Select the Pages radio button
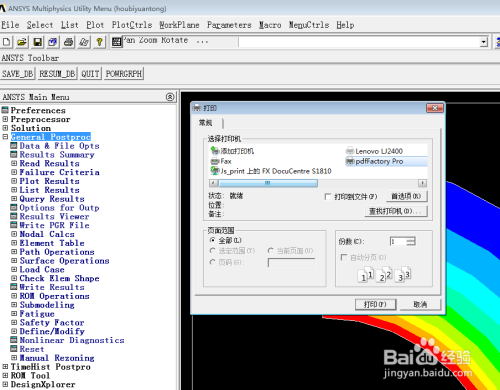Viewport: 500px width, 390px height. pos(212,262)
